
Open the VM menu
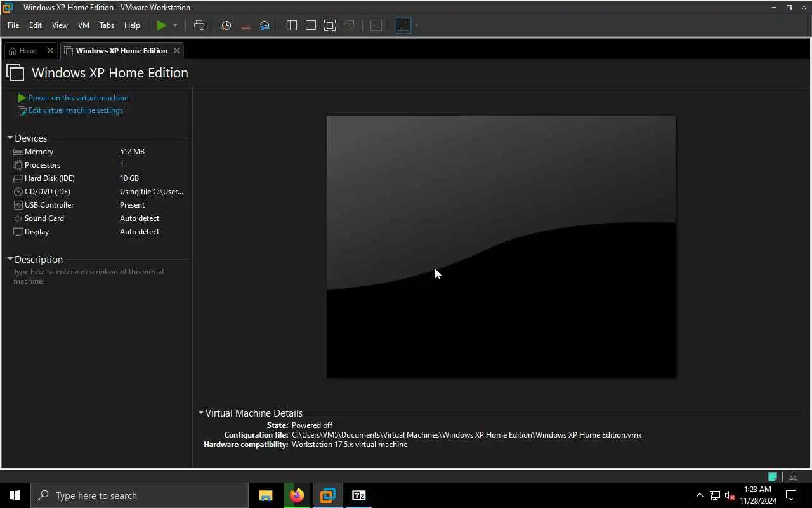(84, 25)
